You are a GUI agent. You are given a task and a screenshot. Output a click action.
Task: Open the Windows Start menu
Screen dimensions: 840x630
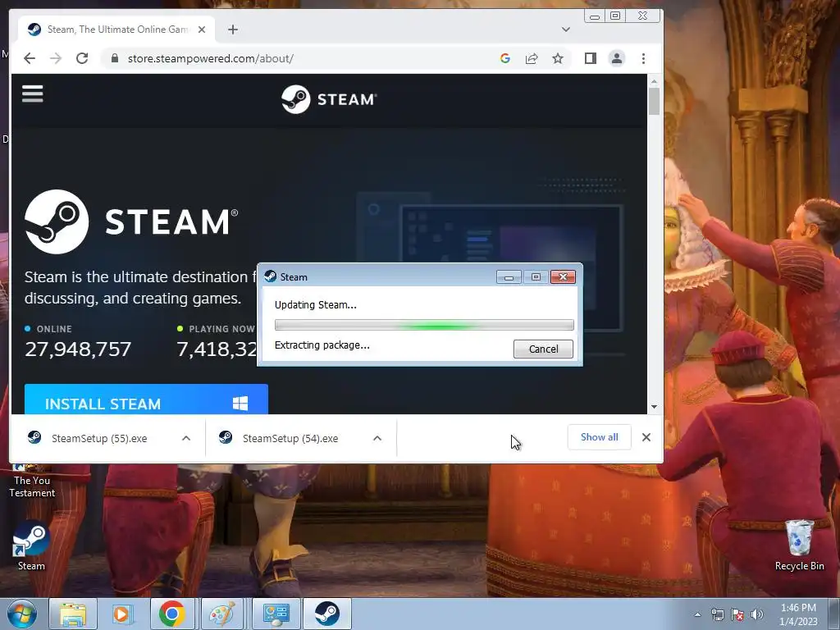pos(21,614)
